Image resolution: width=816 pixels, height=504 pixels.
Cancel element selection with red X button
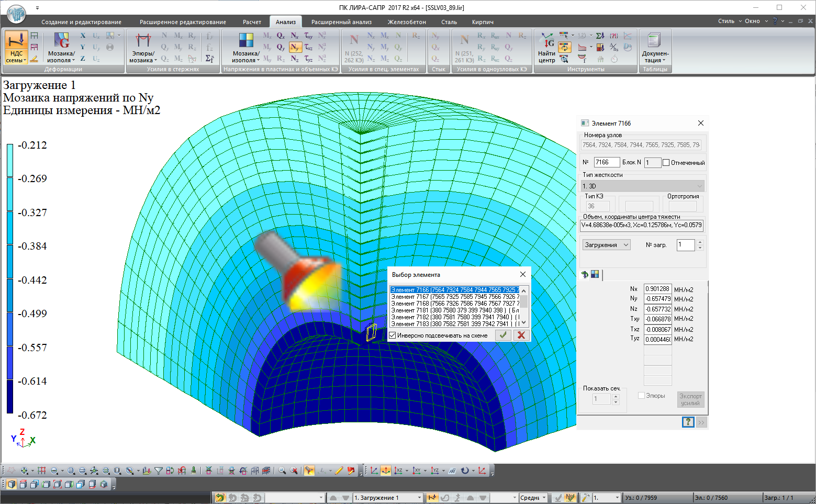click(x=521, y=335)
